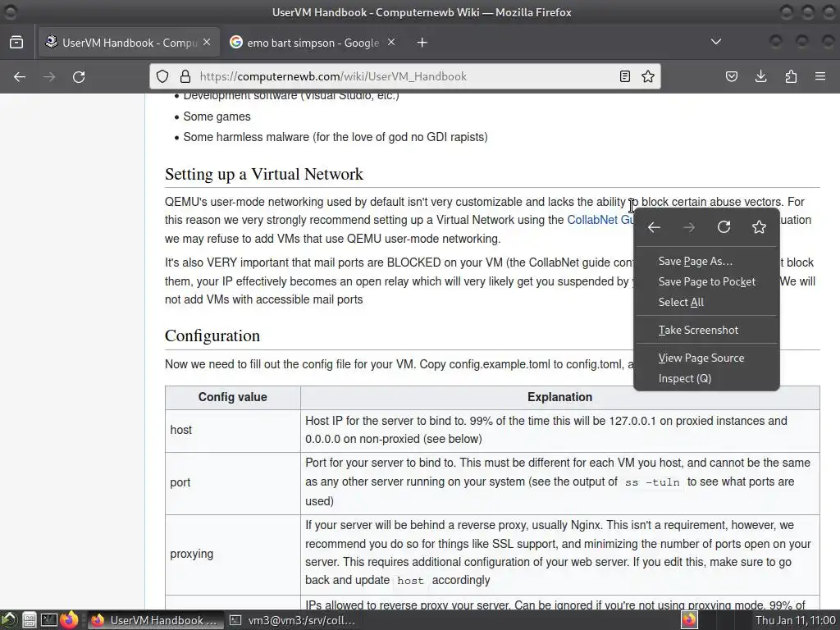Viewport: 840px width, 630px height.
Task: Close the UserVM Handbook tab
Action: tap(207, 43)
